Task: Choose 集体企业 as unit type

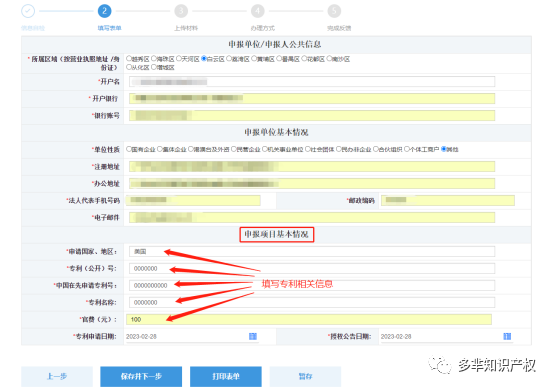Action: 160,149
